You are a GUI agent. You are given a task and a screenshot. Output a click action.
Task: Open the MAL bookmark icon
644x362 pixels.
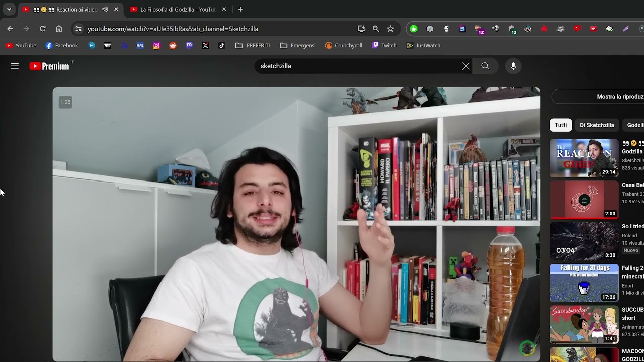tap(140, 45)
